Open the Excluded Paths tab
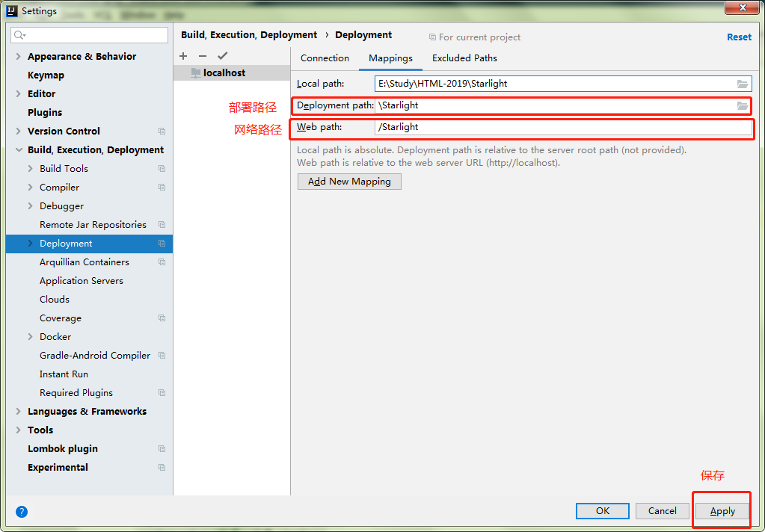Screen dimensions: 765x532 [x=464, y=58]
